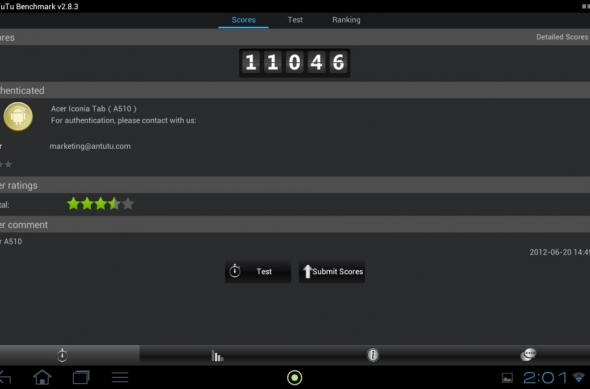
Task: Click the picture notification icon
Action: (x=507, y=378)
